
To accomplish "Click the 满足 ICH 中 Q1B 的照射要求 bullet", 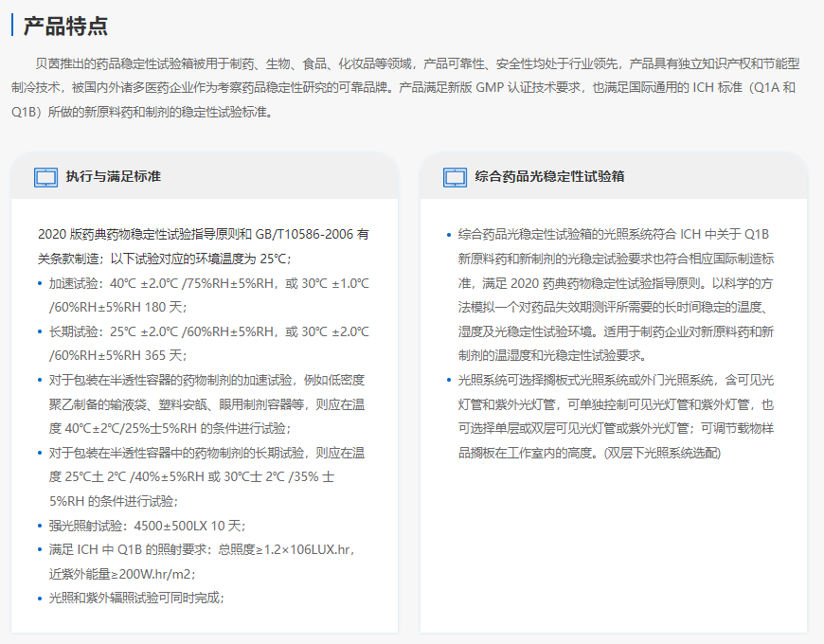I will point(201,561).
